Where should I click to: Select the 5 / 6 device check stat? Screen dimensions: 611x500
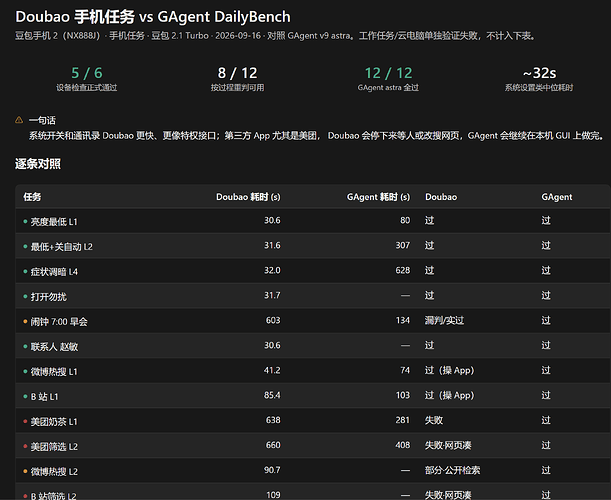[87, 79]
